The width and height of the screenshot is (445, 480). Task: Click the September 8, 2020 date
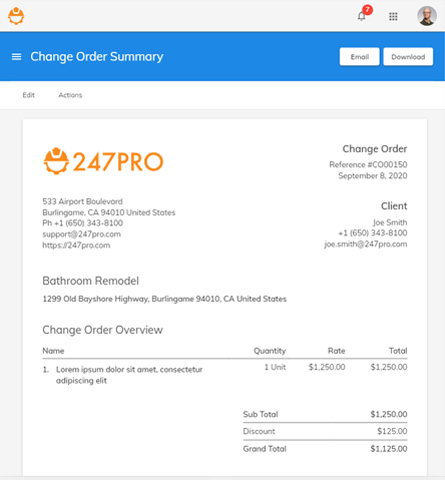(373, 176)
